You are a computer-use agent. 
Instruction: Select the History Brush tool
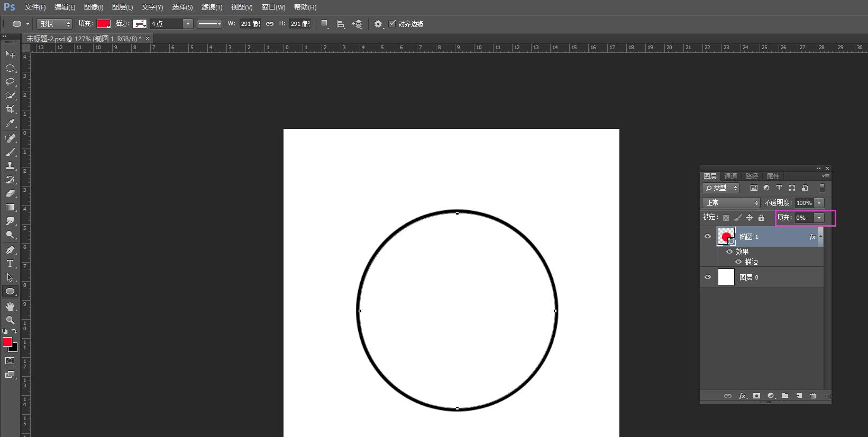10,180
